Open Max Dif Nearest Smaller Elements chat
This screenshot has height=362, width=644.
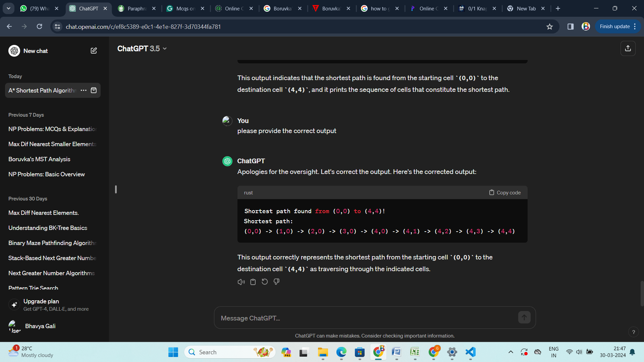[53, 144]
